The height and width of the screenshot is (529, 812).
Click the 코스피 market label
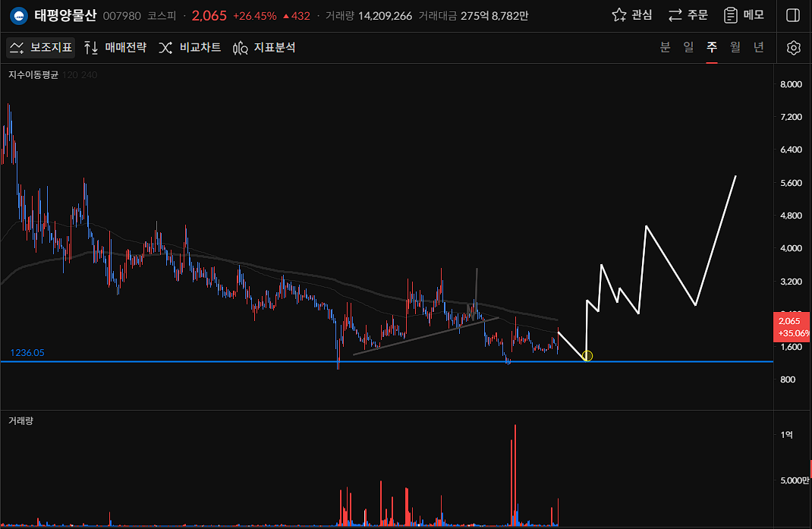click(162, 16)
